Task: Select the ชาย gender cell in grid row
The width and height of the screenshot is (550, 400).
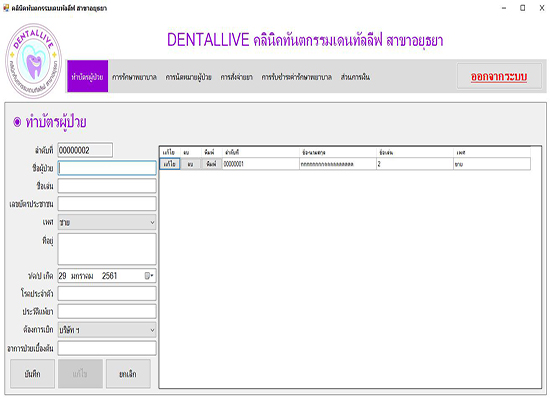Action: pos(492,164)
